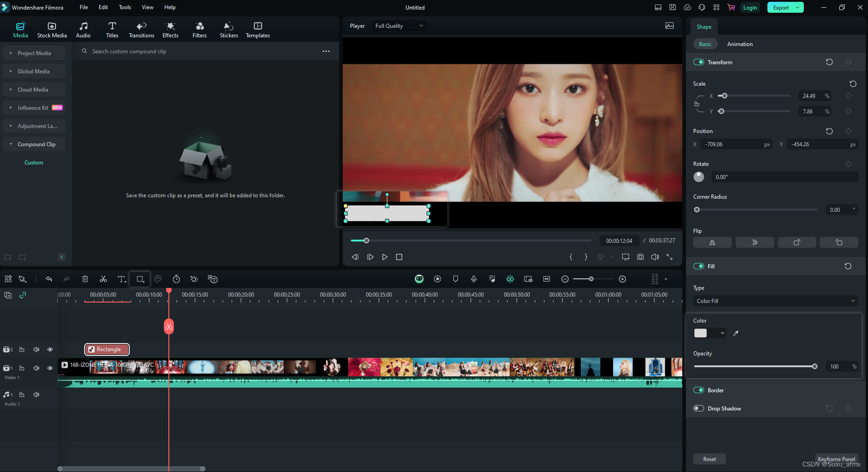Enter fullscreen preview with expand icon

click(670, 257)
